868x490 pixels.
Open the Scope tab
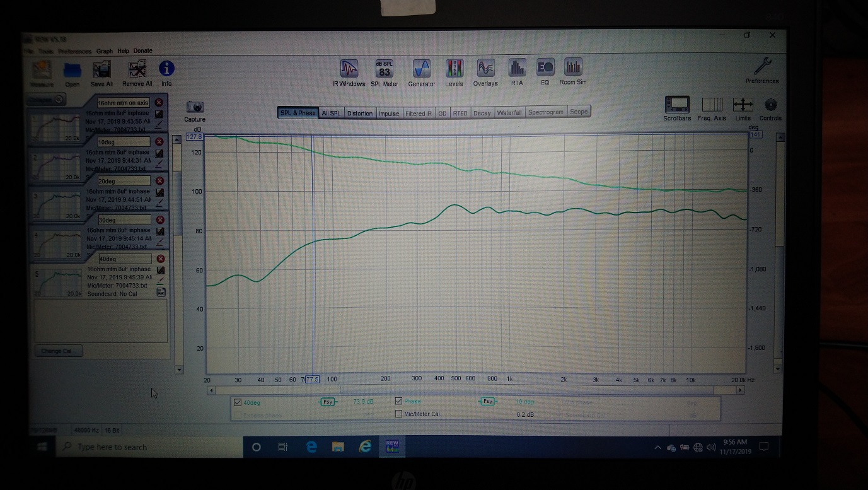579,112
